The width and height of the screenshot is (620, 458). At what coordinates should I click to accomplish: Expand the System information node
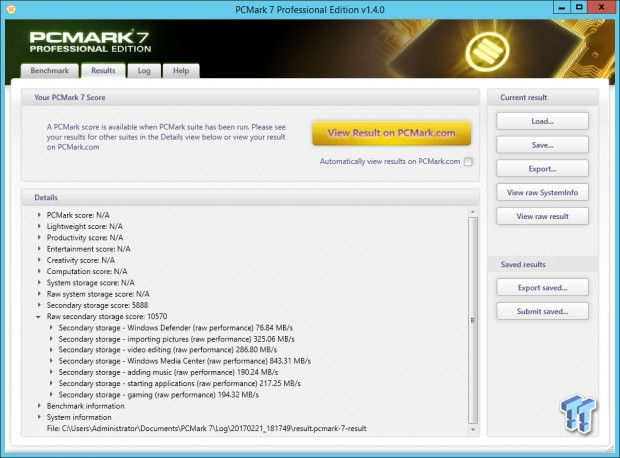click(40, 418)
